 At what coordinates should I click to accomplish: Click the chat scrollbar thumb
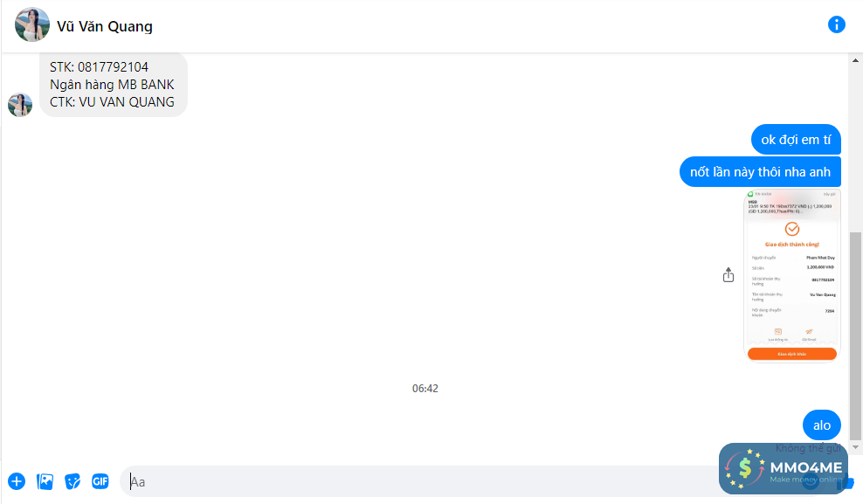coord(855,335)
